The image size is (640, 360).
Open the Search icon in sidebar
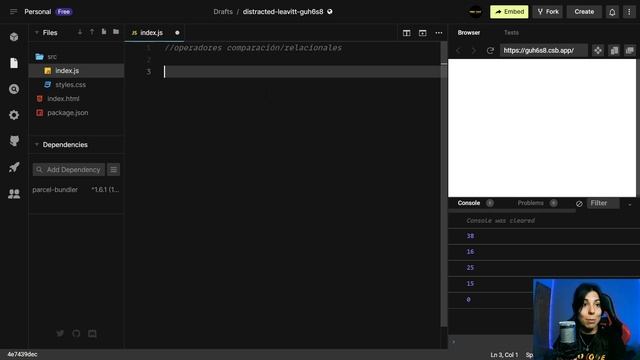coord(14,89)
